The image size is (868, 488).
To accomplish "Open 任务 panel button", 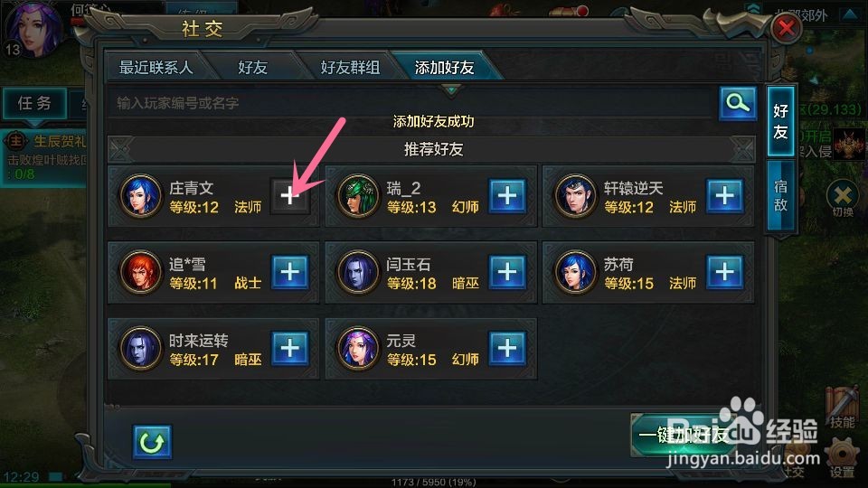I will 35,103.
